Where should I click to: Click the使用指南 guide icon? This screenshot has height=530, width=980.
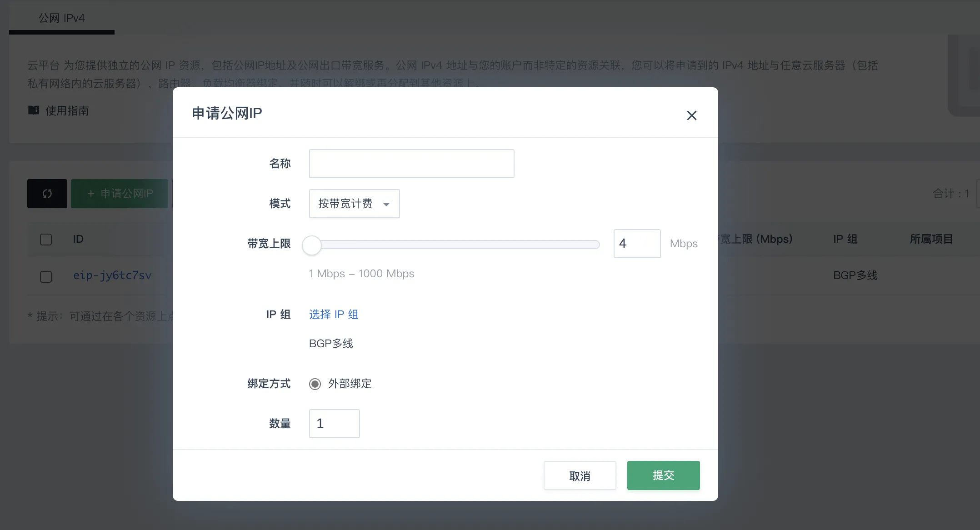tap(33, 110)
